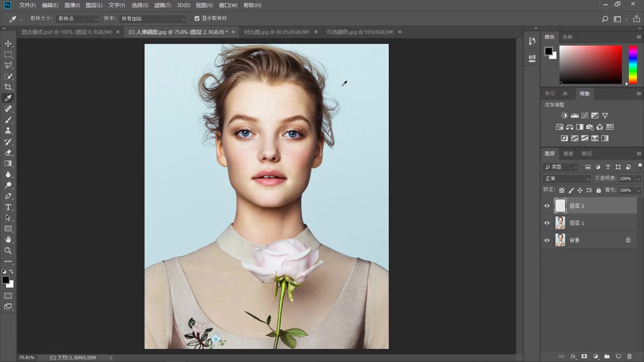Select the Blur tool
The width and height of the screenshot is (644, 362).
(x=8, y=174)
